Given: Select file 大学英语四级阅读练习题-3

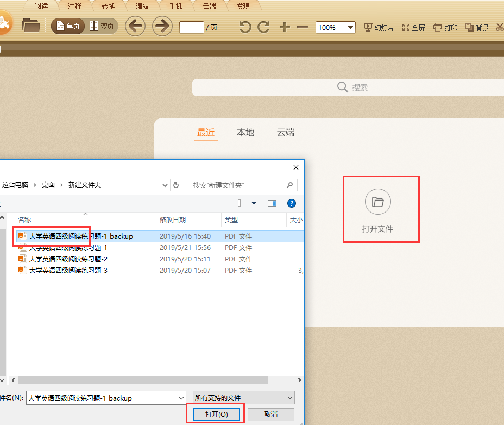Looking at the screenshot, I should click(x=160, y=270).
